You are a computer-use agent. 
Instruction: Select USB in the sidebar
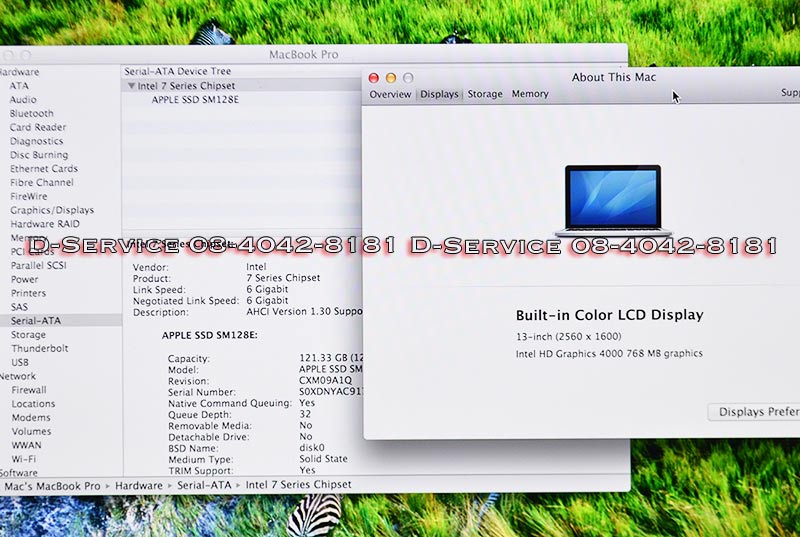click(x=20, y=362)
